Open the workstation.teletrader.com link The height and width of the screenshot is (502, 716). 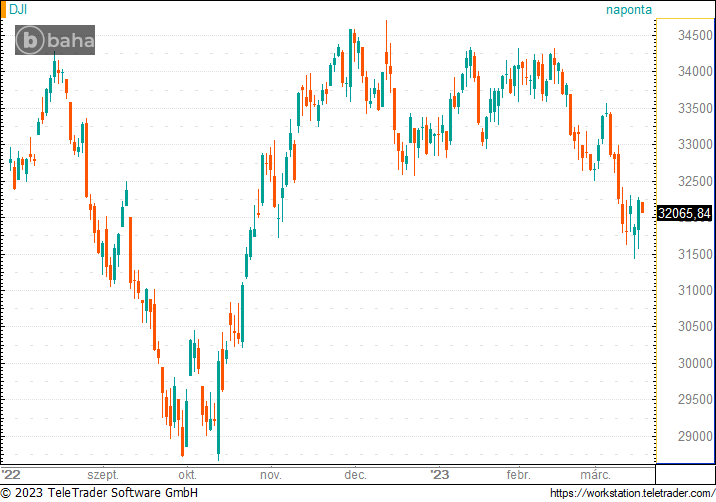(632, 493)
